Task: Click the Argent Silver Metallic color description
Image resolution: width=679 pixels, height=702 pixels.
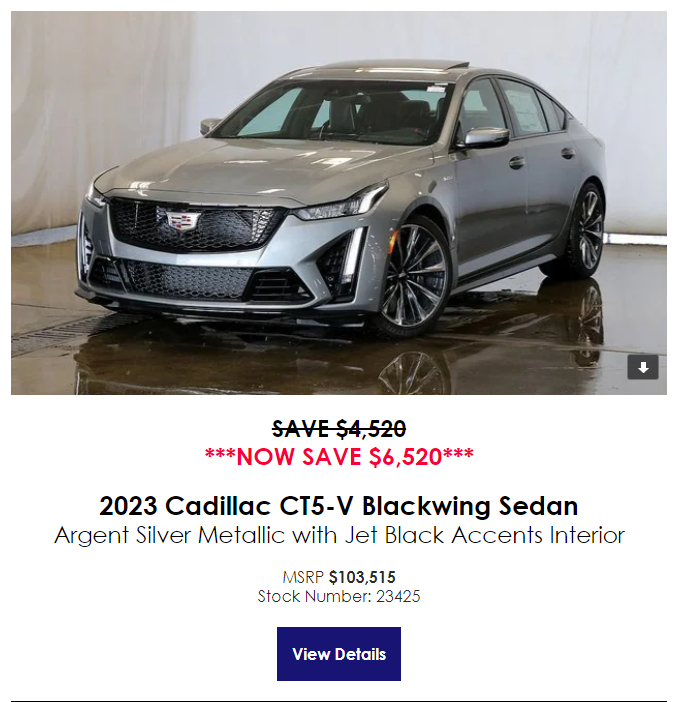Action: click(339, 535)
